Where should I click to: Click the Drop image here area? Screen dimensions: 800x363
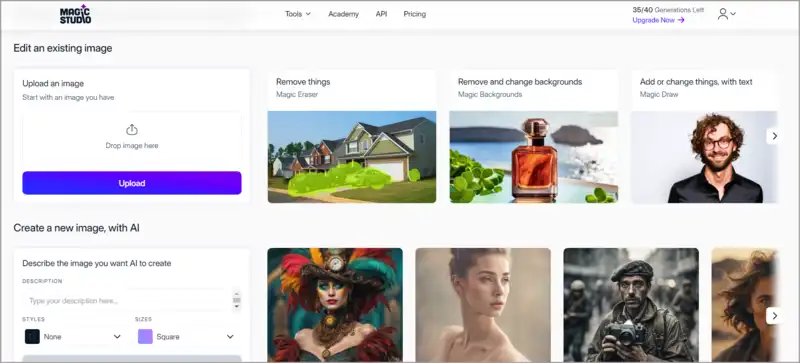pyautogui.click(x=132, y=138)
